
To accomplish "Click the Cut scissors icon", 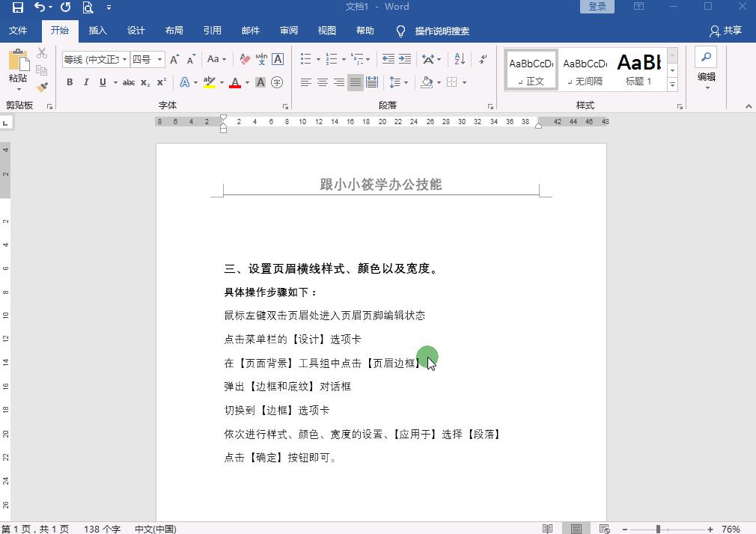I will [x=40, y=52].
